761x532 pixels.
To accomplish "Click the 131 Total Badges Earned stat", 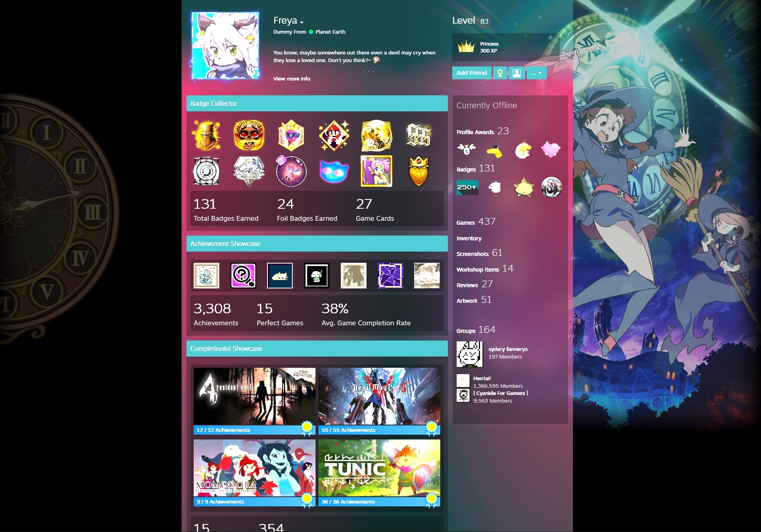I will [226, 210].
